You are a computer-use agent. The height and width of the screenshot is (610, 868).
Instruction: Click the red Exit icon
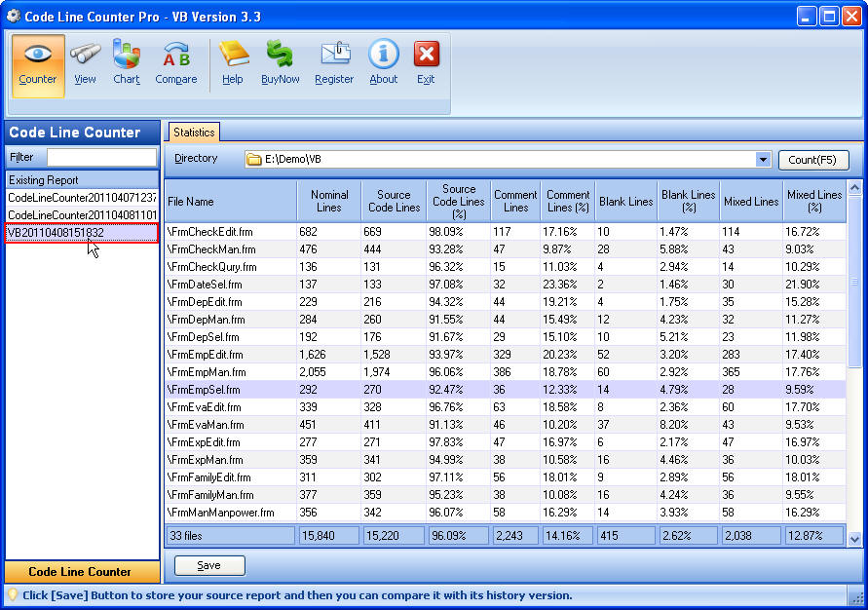click(426, 63)
